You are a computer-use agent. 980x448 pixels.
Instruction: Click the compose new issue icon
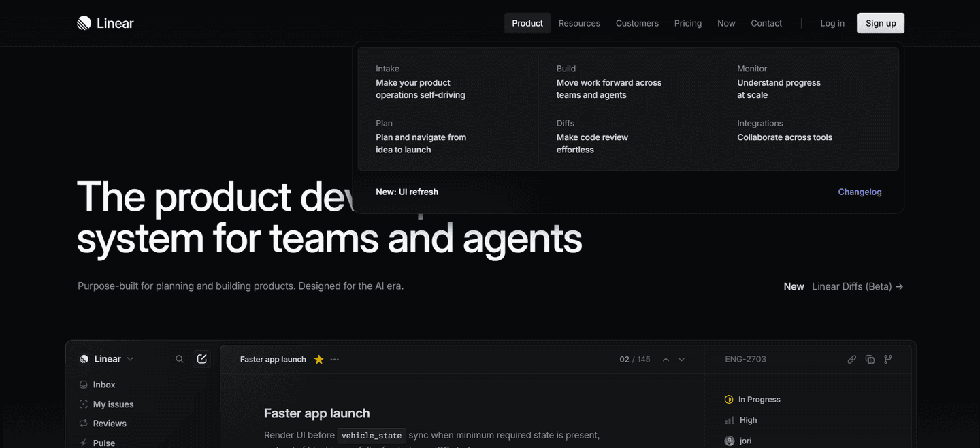pos(201,359)
